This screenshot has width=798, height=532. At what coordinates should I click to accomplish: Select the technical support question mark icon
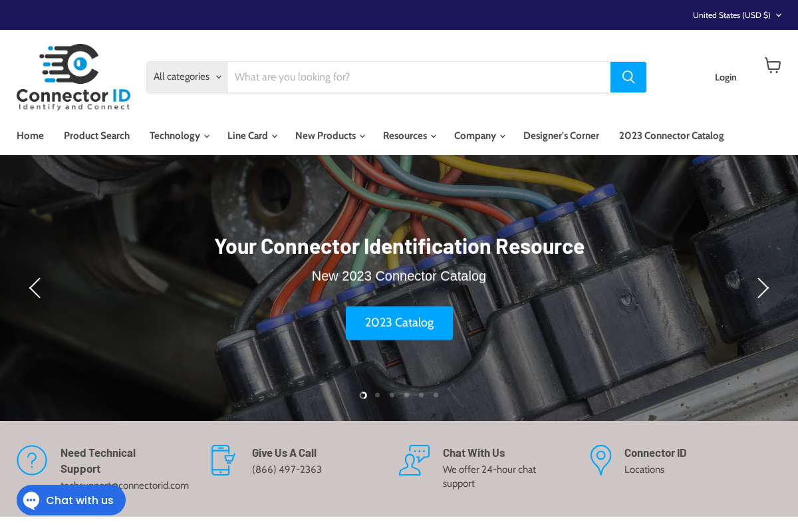(x=32, y=460)
